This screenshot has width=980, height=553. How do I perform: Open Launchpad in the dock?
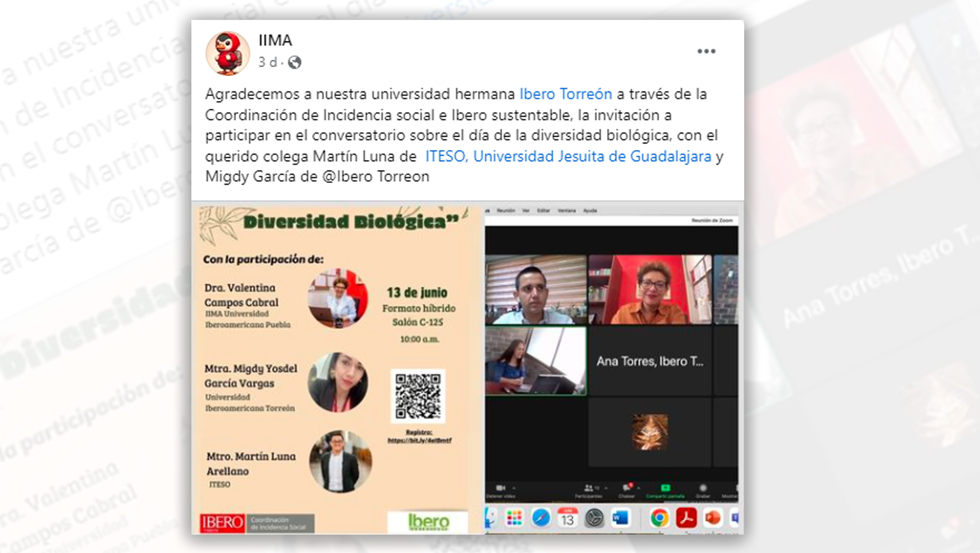514,519
